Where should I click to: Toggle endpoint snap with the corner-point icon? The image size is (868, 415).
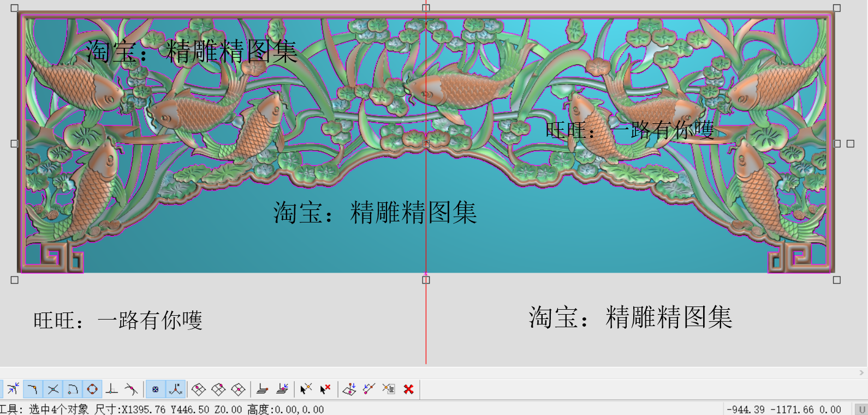coord(33,389)
